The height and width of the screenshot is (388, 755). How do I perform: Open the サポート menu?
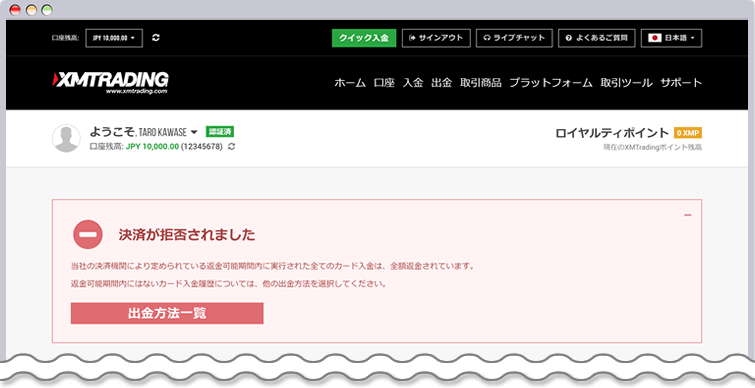pos(681,83)
